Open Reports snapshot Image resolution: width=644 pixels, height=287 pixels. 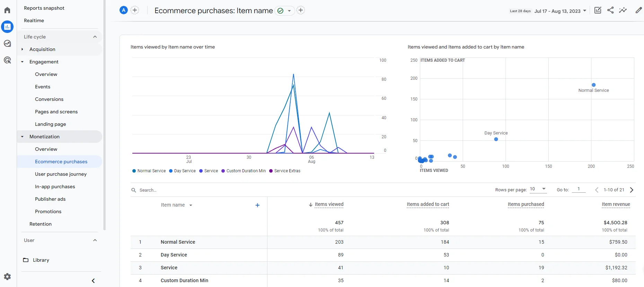pyautogui.click(x=44, y=8)
